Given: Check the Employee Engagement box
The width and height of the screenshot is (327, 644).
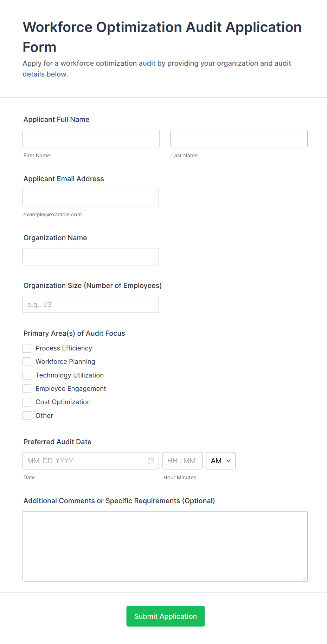Looking at the screenshot, I should coord(27,388).
